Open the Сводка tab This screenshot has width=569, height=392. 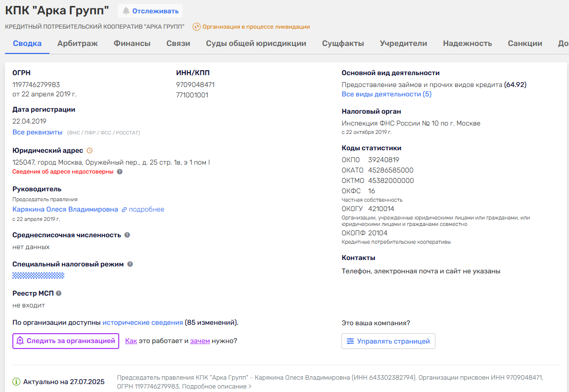point(27,44)
